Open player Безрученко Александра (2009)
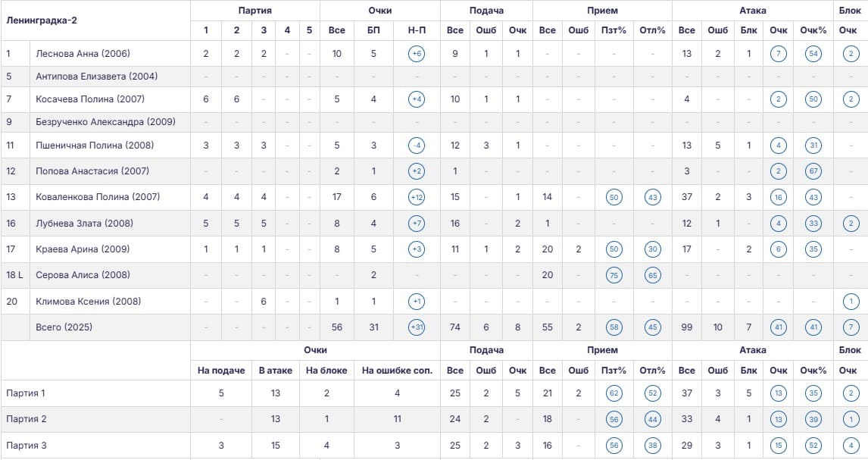The image size is (868, 460). 105,122
